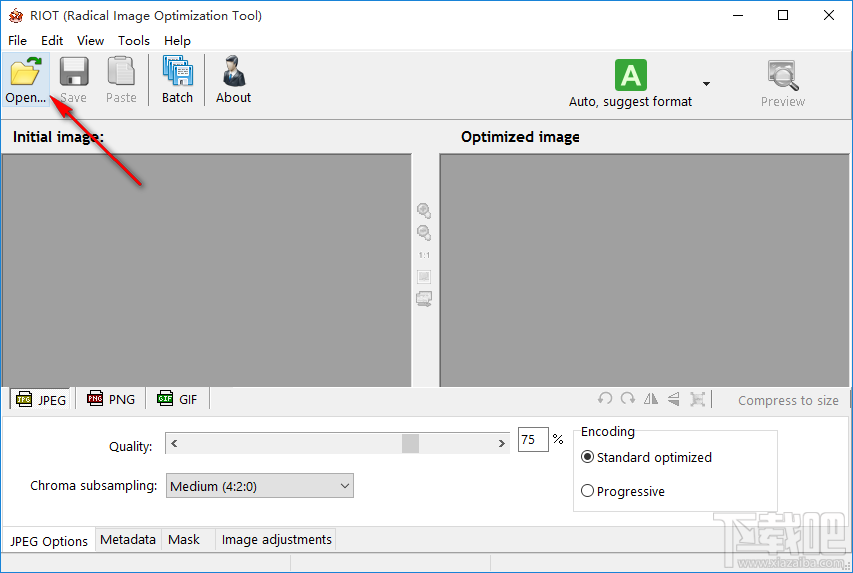853x573 pixels.
Task: Close the RIOT window
Action: [829, 16]
